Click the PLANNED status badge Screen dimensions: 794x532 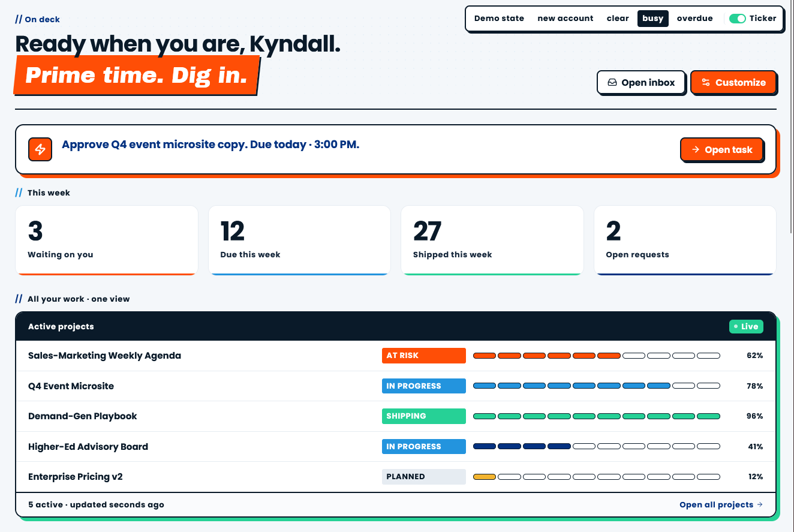(x=424, y=477)
